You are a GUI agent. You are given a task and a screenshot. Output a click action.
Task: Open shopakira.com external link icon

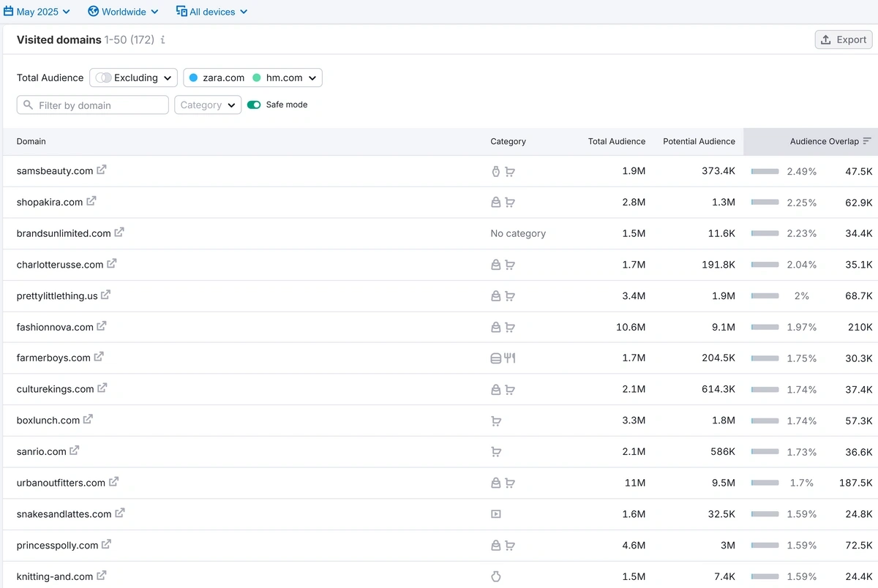click(91, 201)
